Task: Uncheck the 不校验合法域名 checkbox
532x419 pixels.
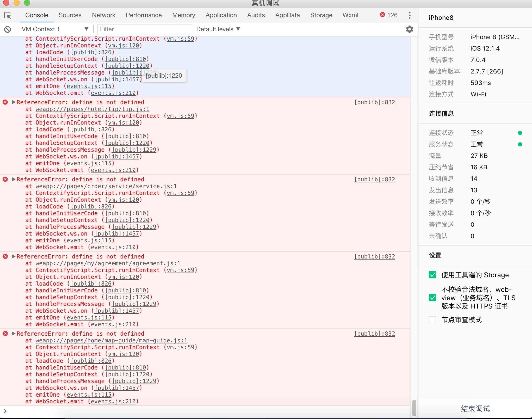Action: (x=432, y=298)
